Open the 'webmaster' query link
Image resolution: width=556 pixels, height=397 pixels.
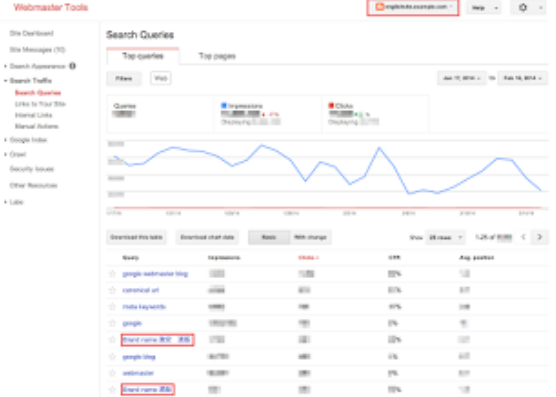pos(138,373)
